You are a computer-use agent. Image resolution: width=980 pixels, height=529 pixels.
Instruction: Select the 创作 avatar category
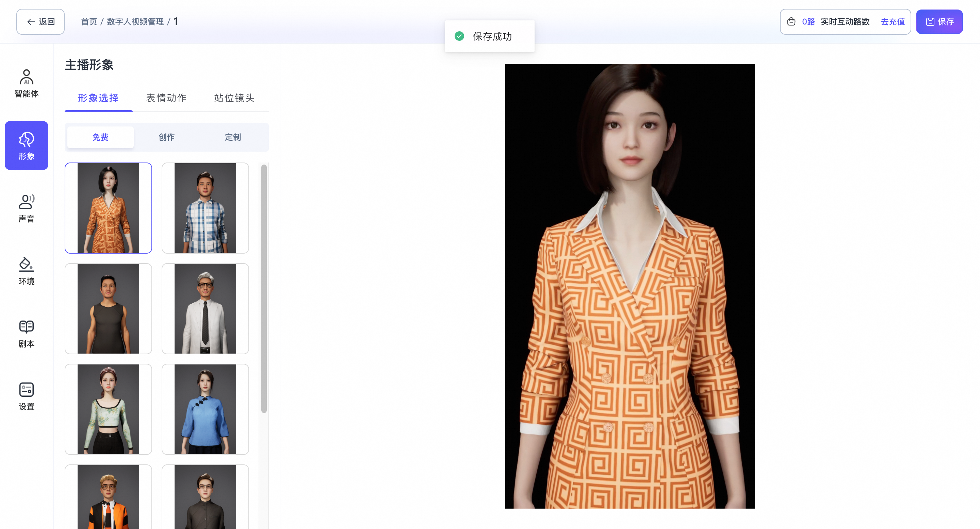[167, 137]
